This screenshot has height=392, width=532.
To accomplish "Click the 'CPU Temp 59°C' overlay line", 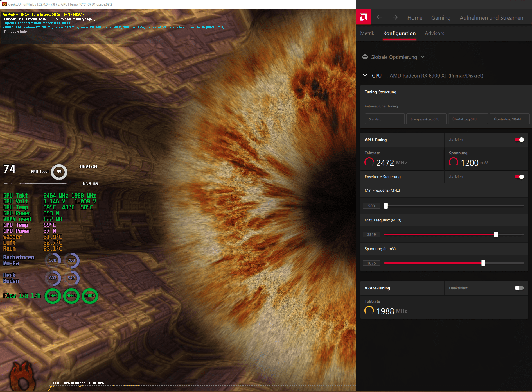I will pyautogui.click(x=30, y=225).
